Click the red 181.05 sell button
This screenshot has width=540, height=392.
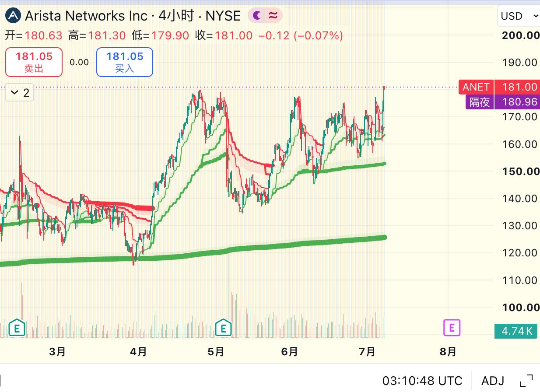point(34,62)
